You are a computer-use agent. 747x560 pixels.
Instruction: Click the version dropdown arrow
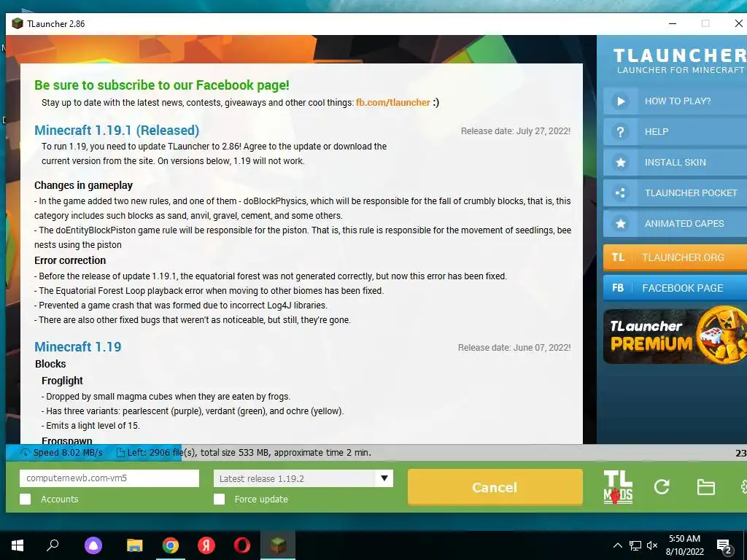pos(384,478)
